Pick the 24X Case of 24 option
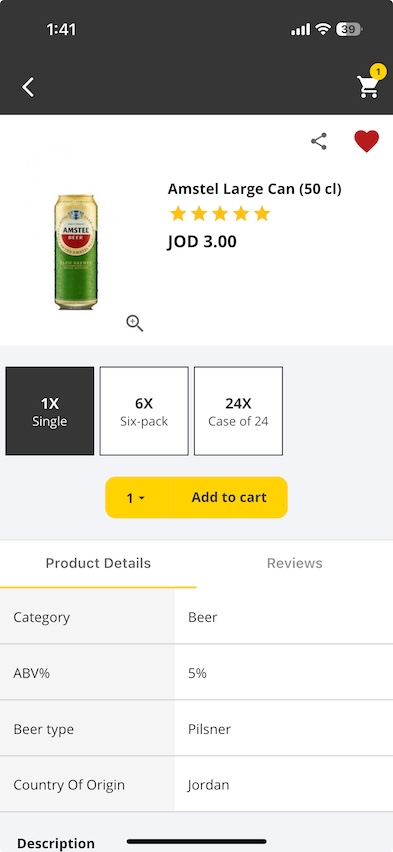The height and width of the screenshot is (852, 393). point(238,411)
